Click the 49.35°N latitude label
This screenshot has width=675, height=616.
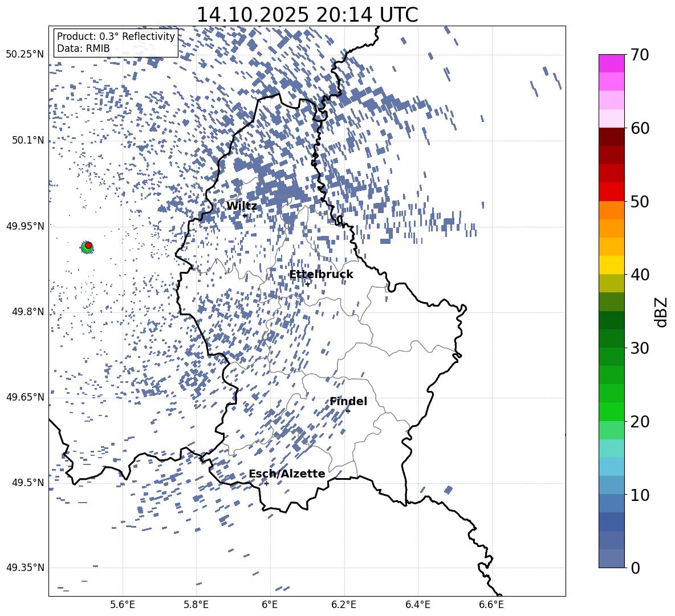(25, 568)
